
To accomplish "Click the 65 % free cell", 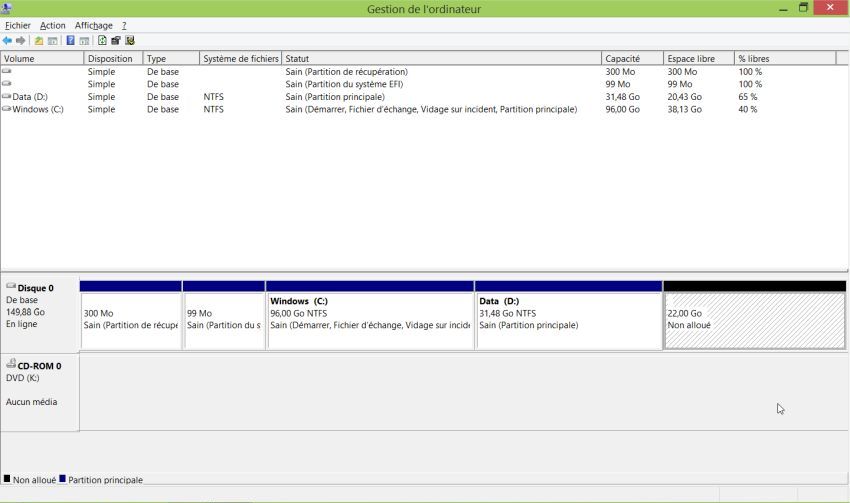I will coord(748,96).
